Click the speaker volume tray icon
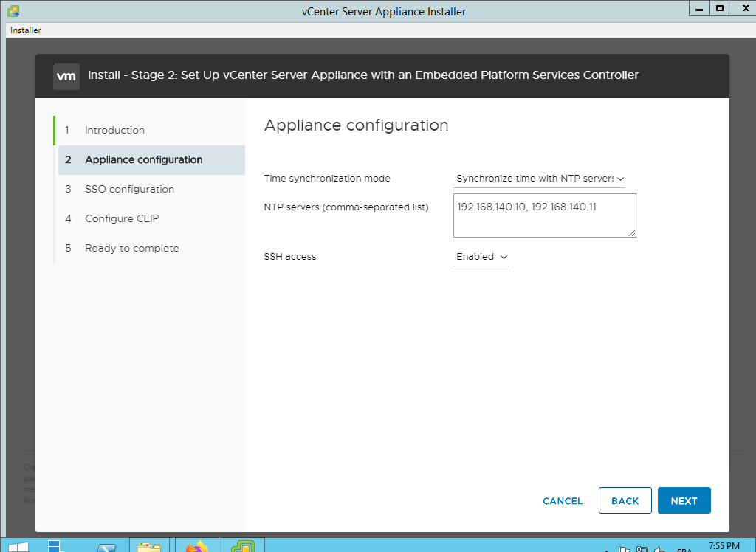Screen dimensions: 756x552 pos(659,549)
